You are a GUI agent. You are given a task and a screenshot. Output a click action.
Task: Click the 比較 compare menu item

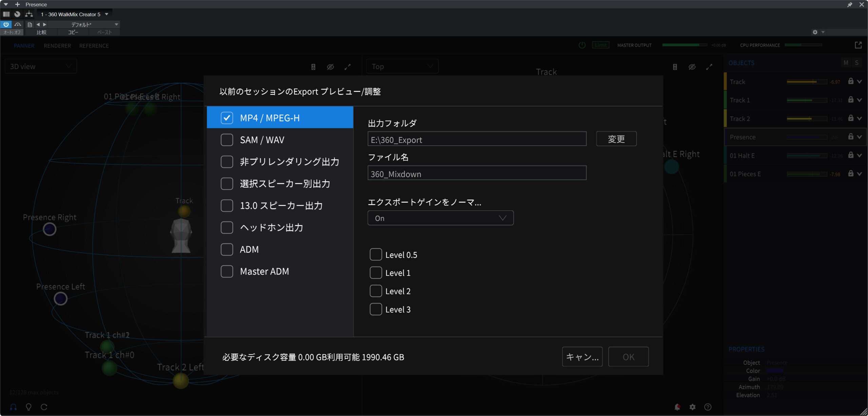(x=41, y=32)
